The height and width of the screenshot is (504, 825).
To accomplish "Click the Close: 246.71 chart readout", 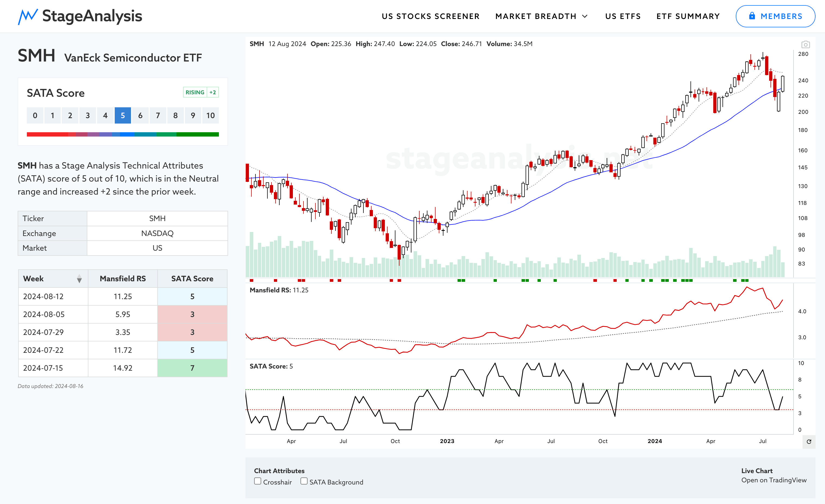I will (x=461, y=44).
